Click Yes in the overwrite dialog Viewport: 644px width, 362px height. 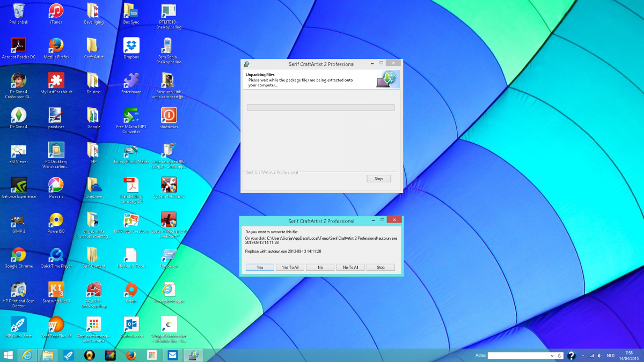[x=260, y=267]
